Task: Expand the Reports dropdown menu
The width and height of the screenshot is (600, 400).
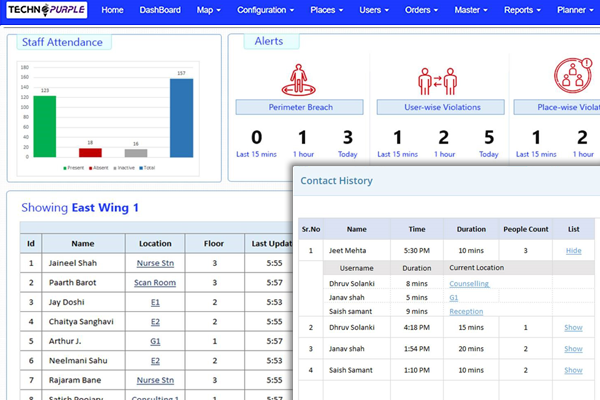Action: pos(522,10)
